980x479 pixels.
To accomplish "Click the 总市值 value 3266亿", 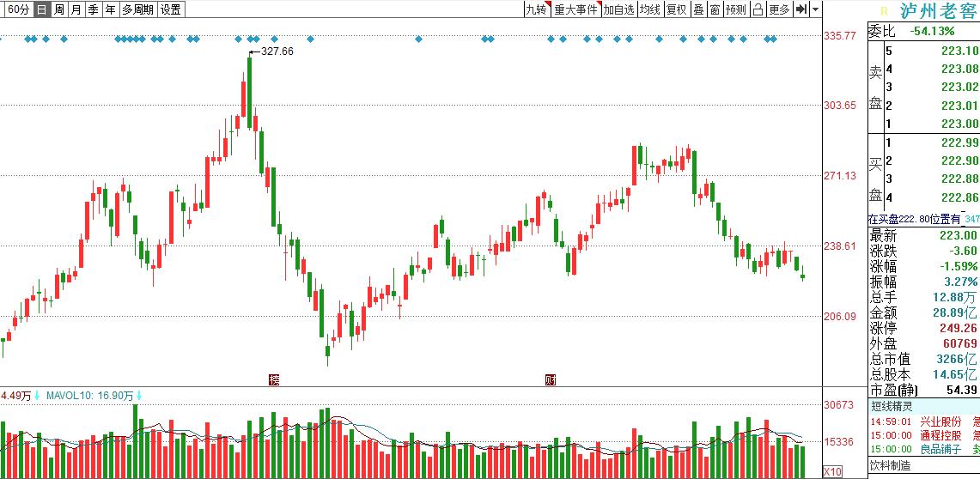I will point(958,360).
